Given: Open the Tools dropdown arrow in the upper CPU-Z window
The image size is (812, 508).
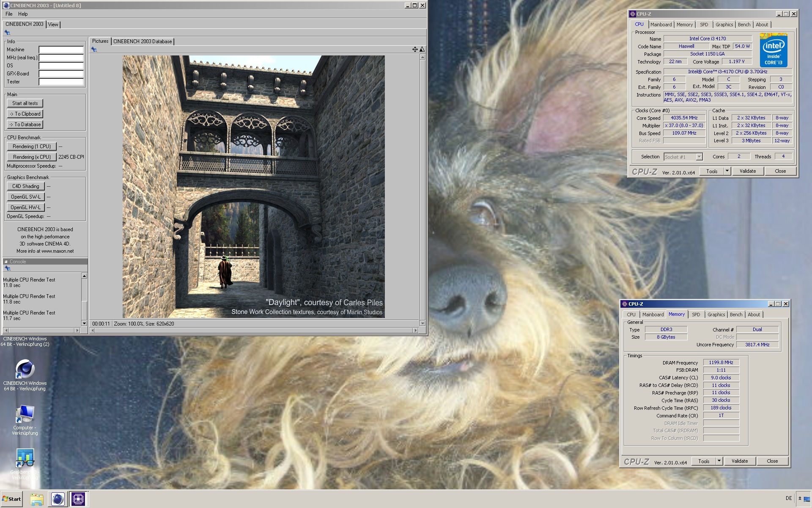Looking at the screenshot, I should click(x=727, y=171).
